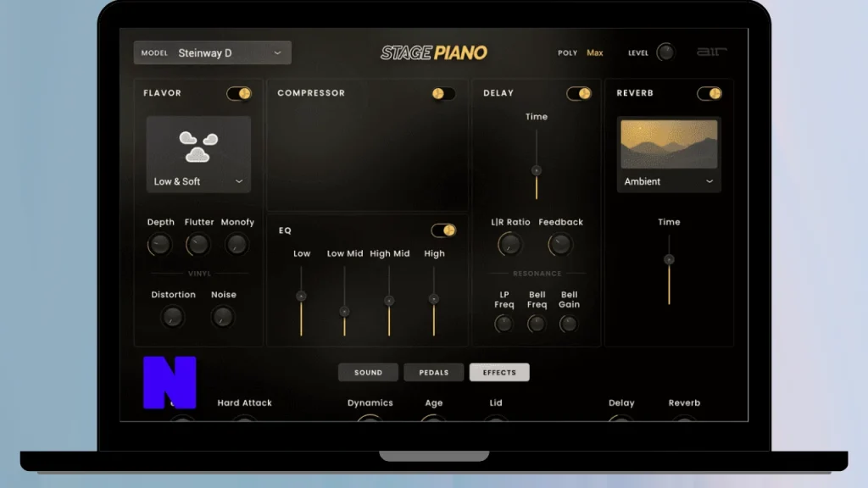The width and height of the screenshot is (868, 488).
Task: Toggle the Flavor section switch
Action: point(239,93)
